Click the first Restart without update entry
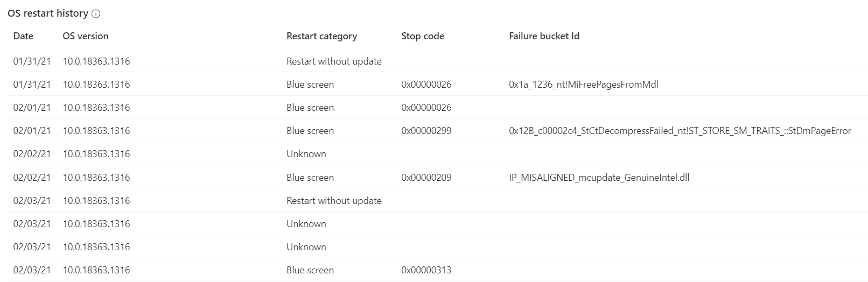The height and width of the screenshot is (282, 868). [x=334, y=61]
